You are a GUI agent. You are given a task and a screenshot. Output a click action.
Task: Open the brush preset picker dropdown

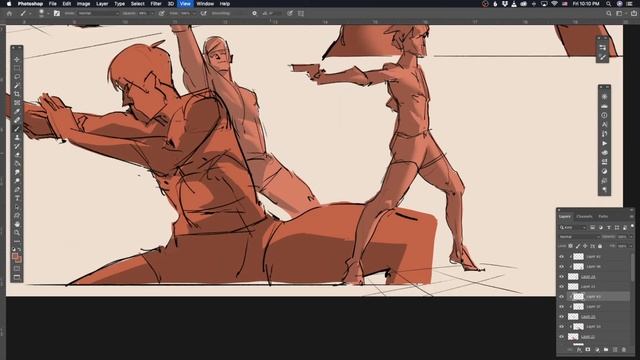[x=48, y=13]
